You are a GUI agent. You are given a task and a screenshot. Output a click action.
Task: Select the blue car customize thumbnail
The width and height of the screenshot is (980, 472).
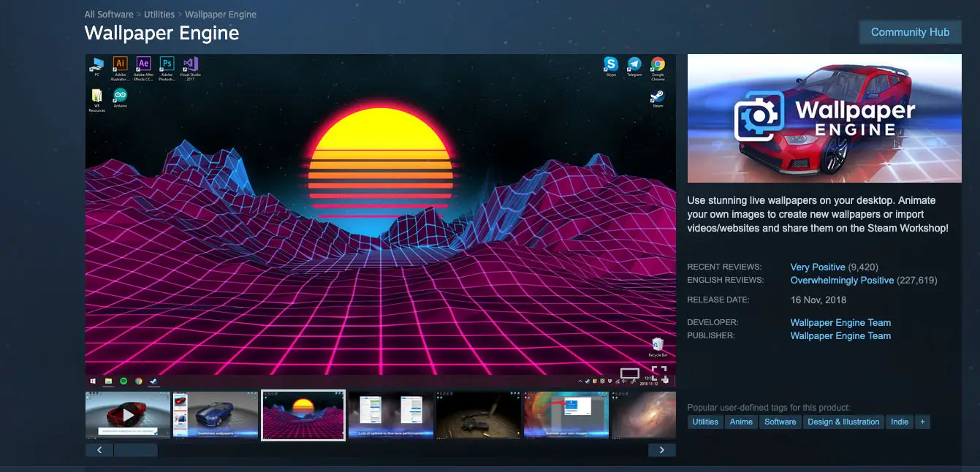pyautogui.click(x=216, y=415)
